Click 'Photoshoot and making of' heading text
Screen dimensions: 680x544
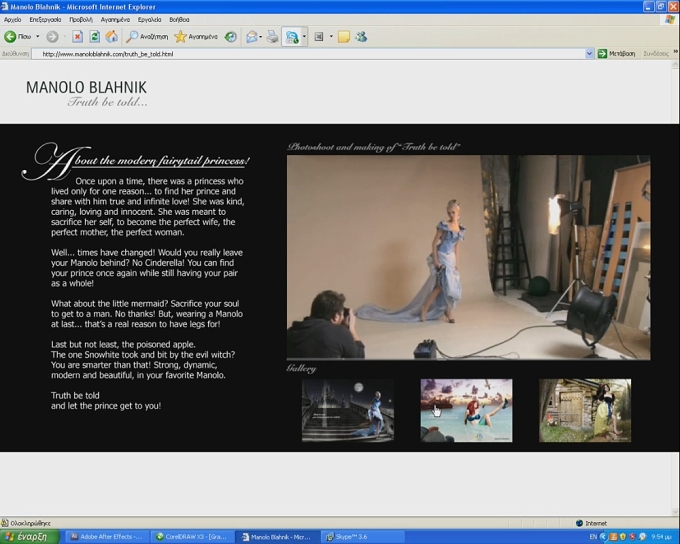click(x=373, y=147)
